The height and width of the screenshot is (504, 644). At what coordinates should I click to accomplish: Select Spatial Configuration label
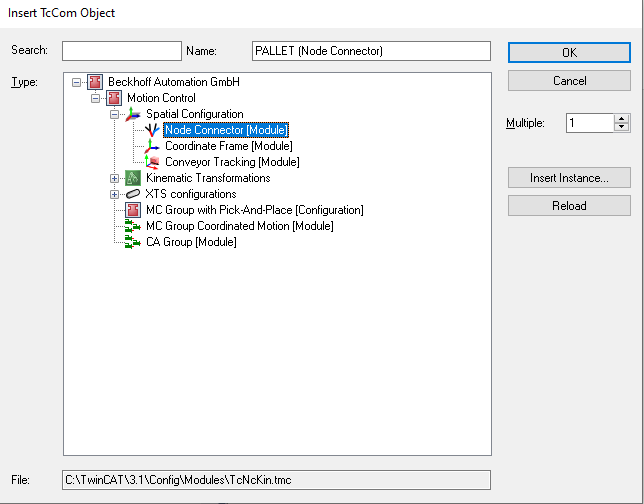(195, 114)
